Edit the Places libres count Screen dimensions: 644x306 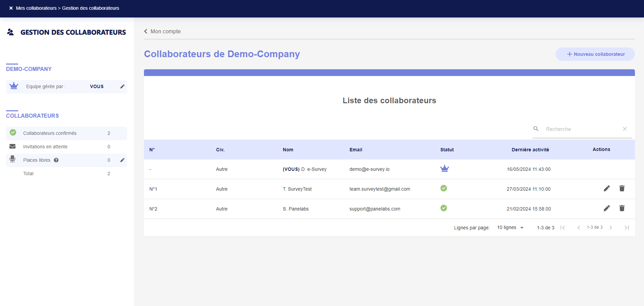point(122,160)
